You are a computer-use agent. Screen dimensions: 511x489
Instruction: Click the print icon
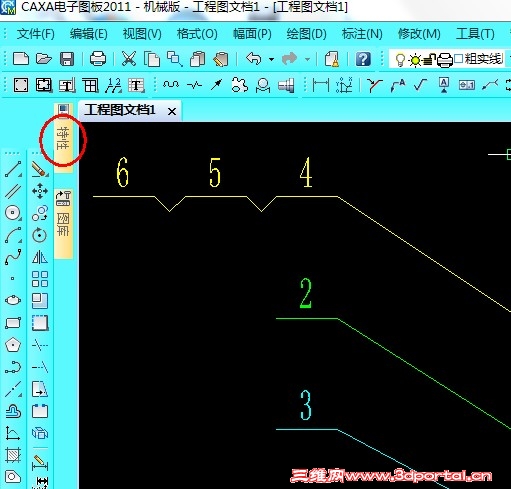98,59
